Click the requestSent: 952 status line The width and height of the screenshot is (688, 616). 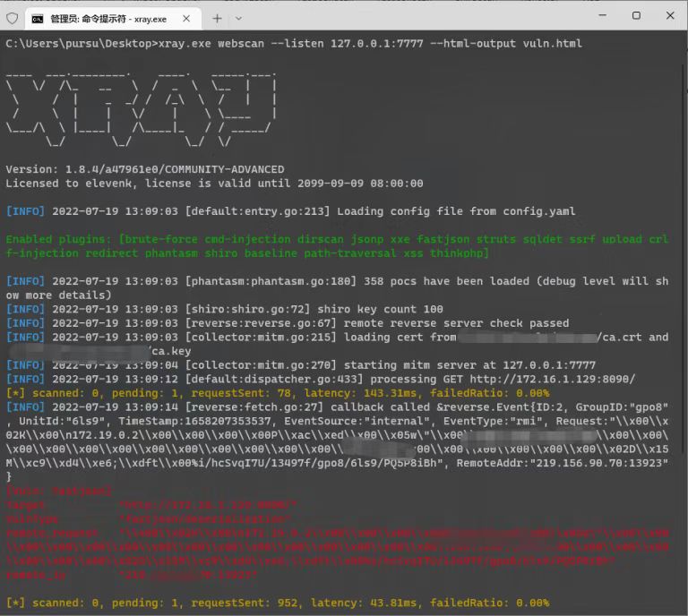pos(278,603)
